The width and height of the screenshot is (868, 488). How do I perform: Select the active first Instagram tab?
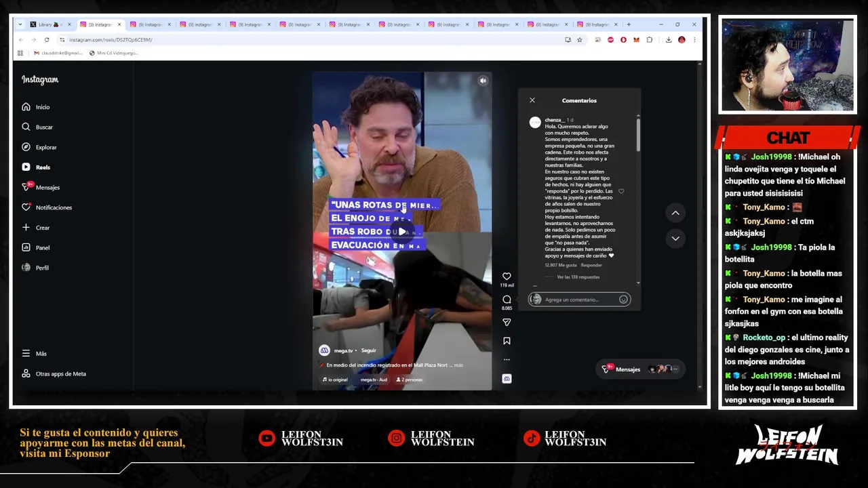pos(100,24)
